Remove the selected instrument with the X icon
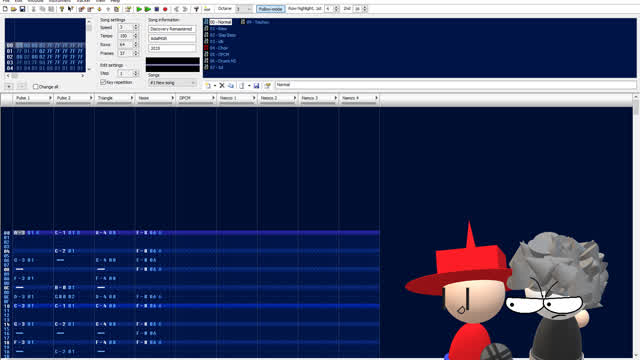 [222, 85]
